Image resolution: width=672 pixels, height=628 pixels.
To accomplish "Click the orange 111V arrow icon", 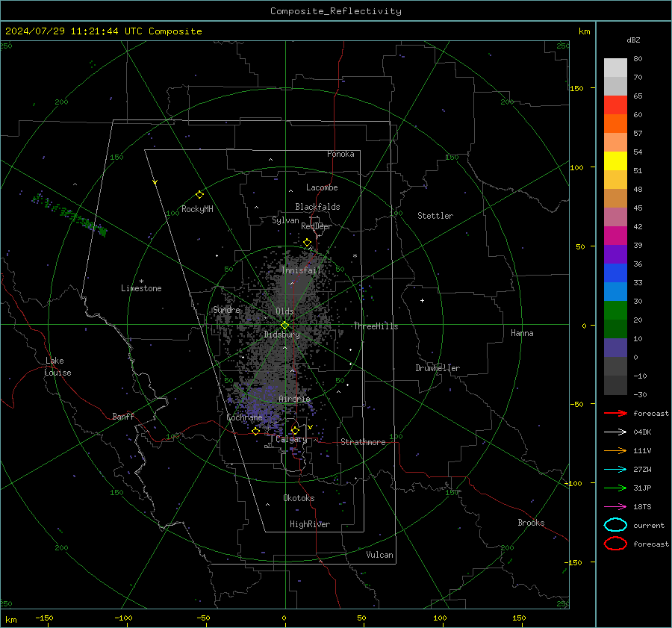I will click(x=615, y=450).
